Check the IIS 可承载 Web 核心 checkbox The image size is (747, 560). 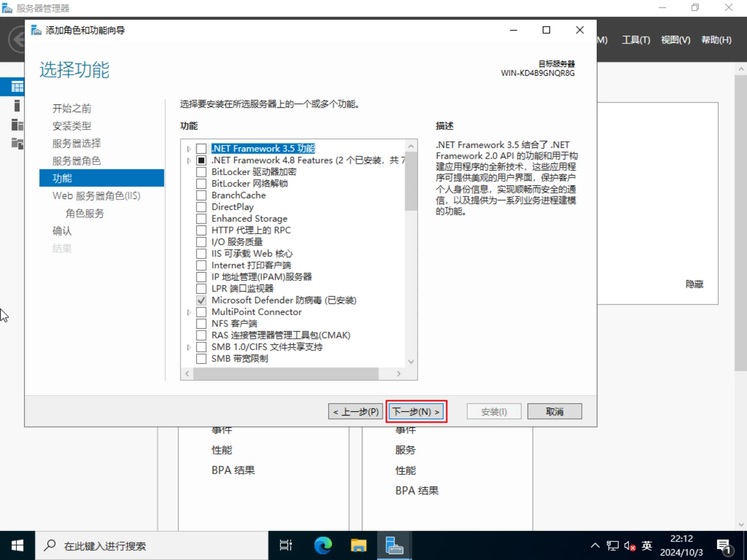(201, 254)
